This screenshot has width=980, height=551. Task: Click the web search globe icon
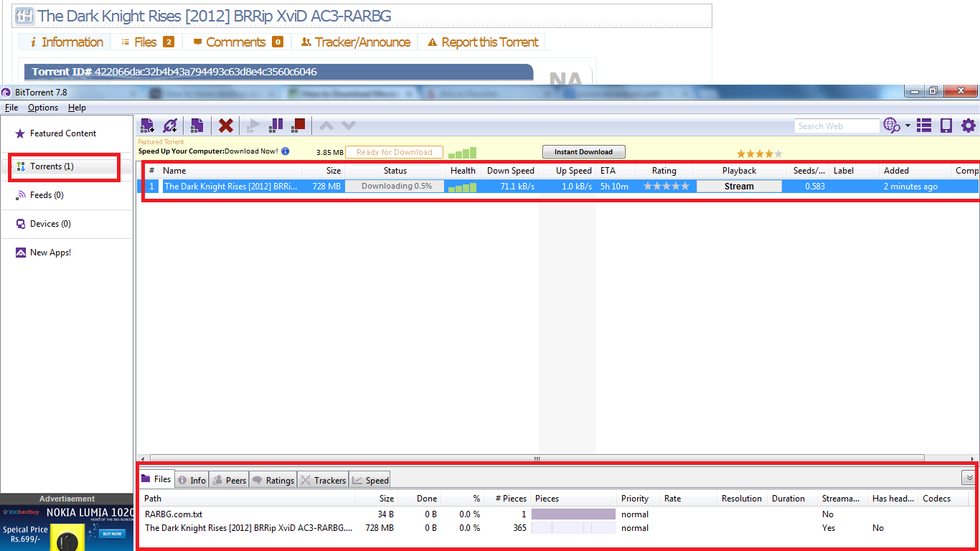[892, 126]
